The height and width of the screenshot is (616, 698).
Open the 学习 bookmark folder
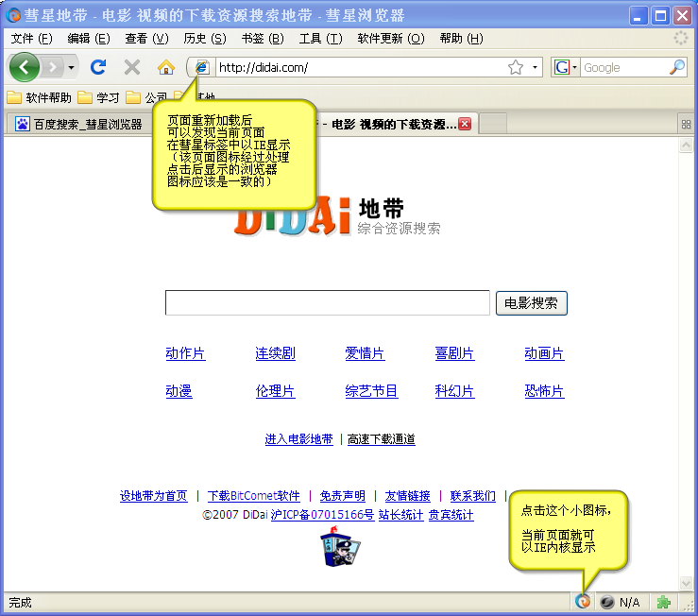98,97
